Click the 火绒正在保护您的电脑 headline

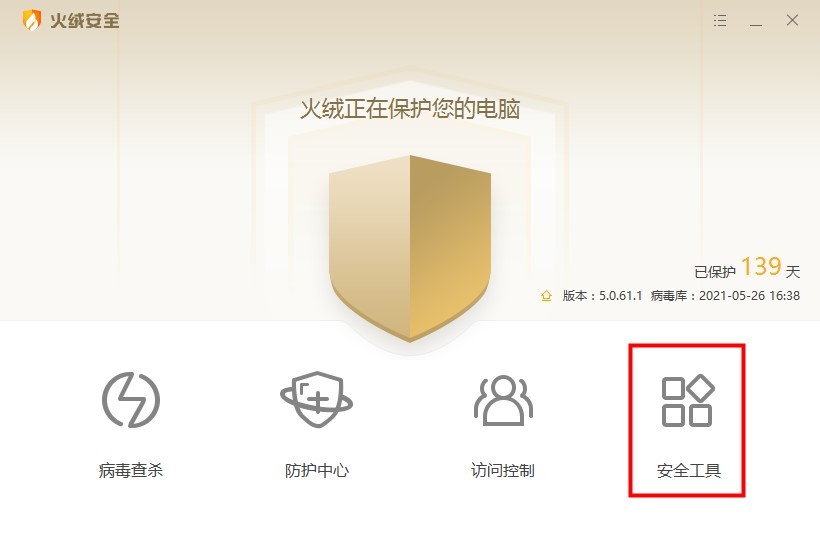(x=410, y=109)
